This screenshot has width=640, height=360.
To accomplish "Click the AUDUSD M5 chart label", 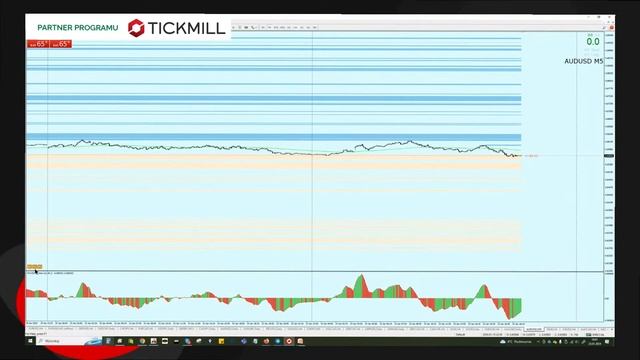I will point(583,61).
